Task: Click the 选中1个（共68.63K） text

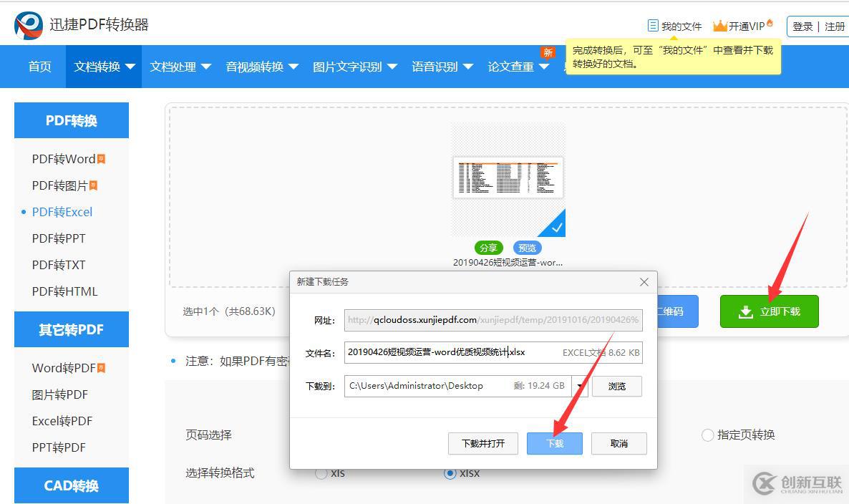Action: tap(229, 311)
